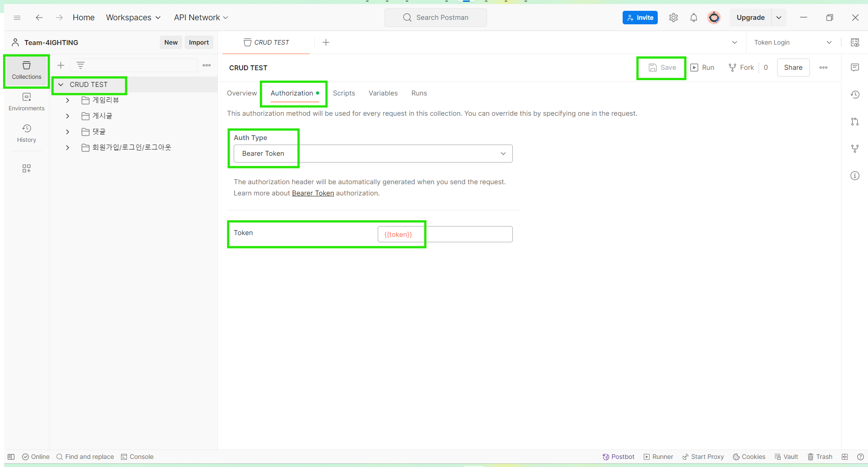Click the collection filter icon
Image resolution: width=868 pixels, height=467 pixels.
[x=81, y=65]
